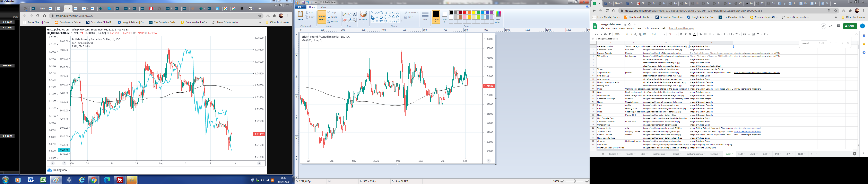Screen dimensions: 868x184
Task: Toggle italic formatting in Google Sheets
Action: pos(685,34)
